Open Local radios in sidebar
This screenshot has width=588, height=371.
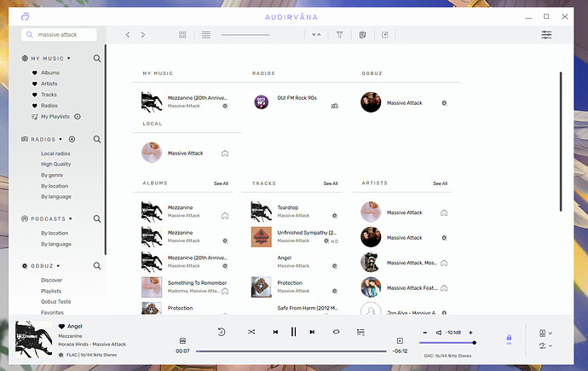pyautogui.click(x=55, y=154)
